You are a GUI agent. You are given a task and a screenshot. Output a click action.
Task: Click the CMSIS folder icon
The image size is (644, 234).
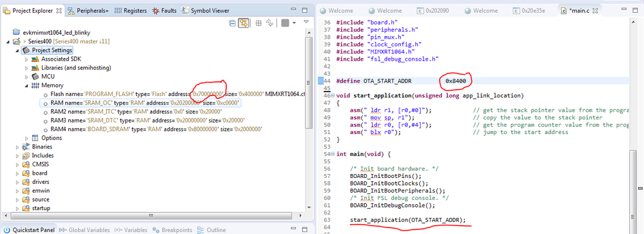tap(26, 164)
